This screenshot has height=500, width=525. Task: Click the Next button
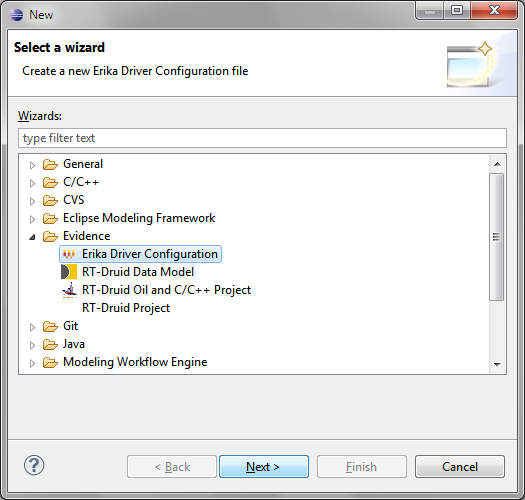tap(264, 467)
